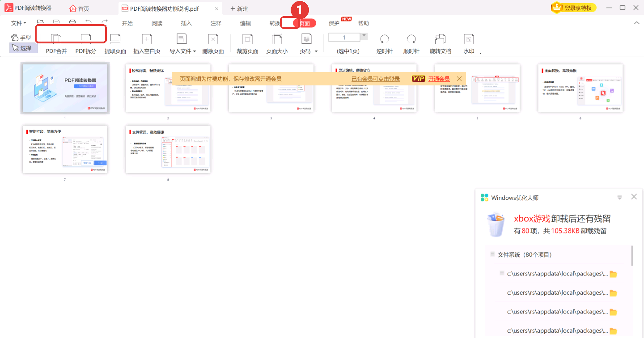Collapse the 文件系统（80个项目）group

pyautogui.click(x=492, y=254)
